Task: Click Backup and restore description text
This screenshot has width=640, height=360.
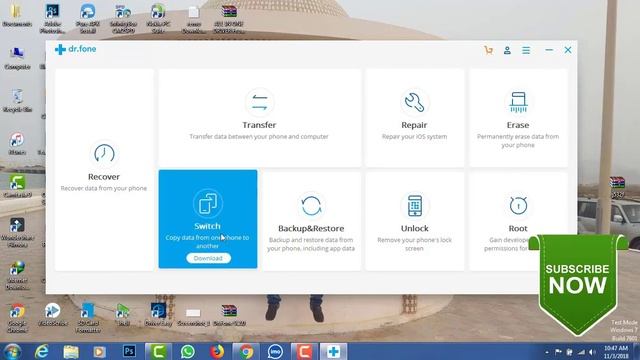Action: pos(311,244)
